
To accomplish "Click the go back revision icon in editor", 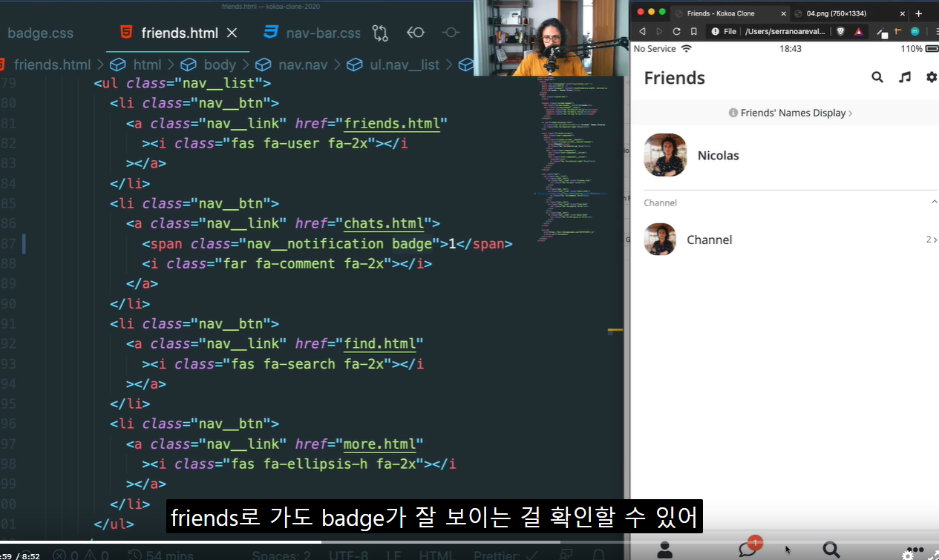I will (416, 33).
